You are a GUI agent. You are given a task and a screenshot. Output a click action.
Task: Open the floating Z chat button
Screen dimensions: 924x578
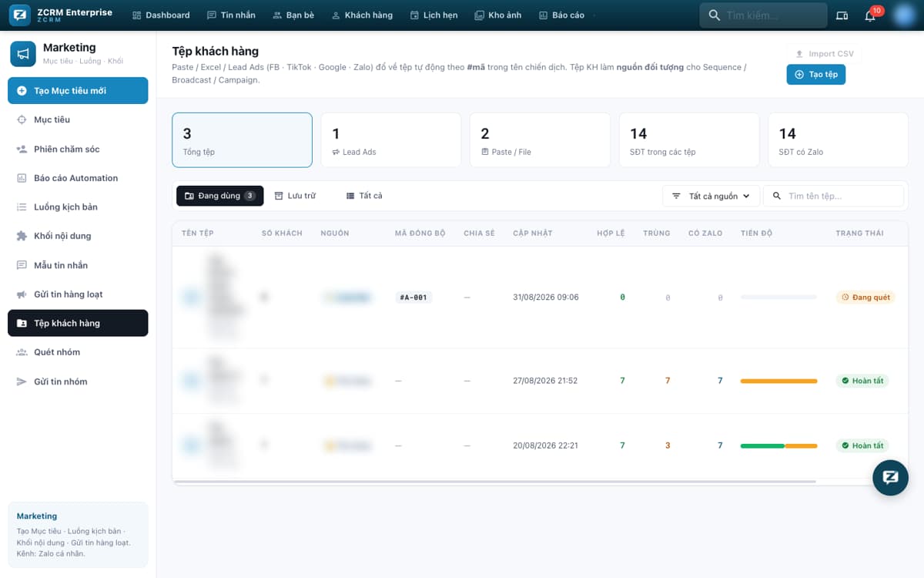[890, 477]
